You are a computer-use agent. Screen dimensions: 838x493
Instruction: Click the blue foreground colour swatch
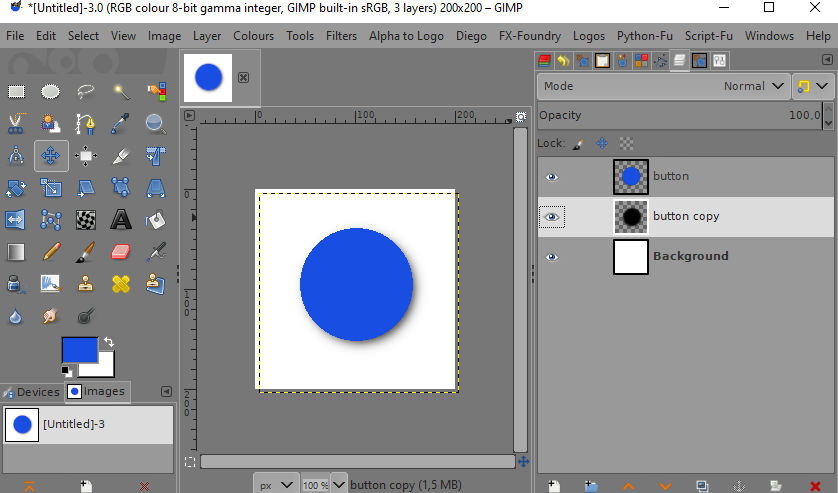click(79, 350)
